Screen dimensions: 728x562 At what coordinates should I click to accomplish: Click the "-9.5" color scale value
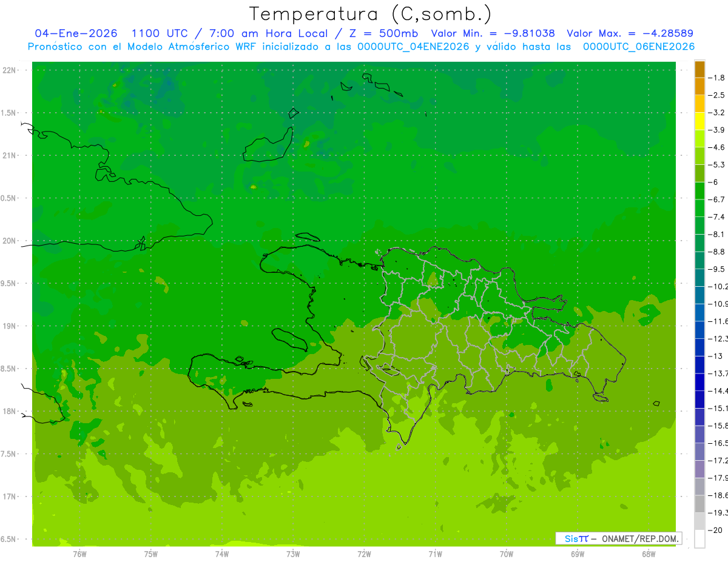(x=718, y=269)
